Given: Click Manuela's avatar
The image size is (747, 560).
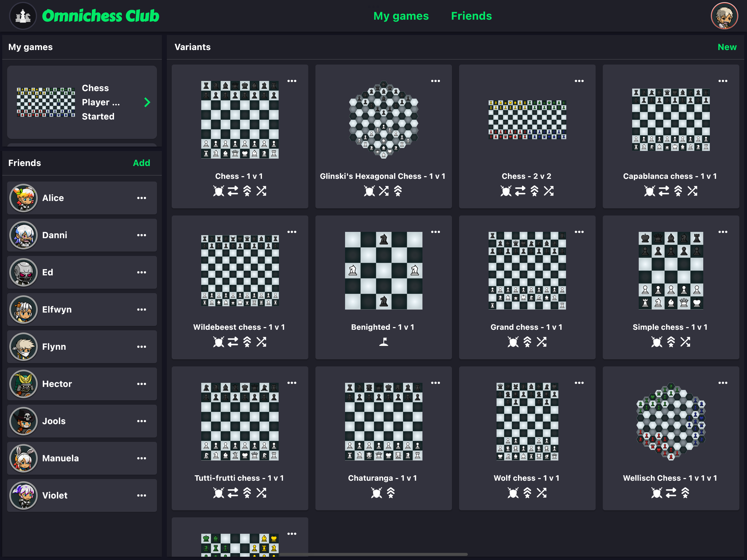Looking at the screenshot, I should click(23, 458).
